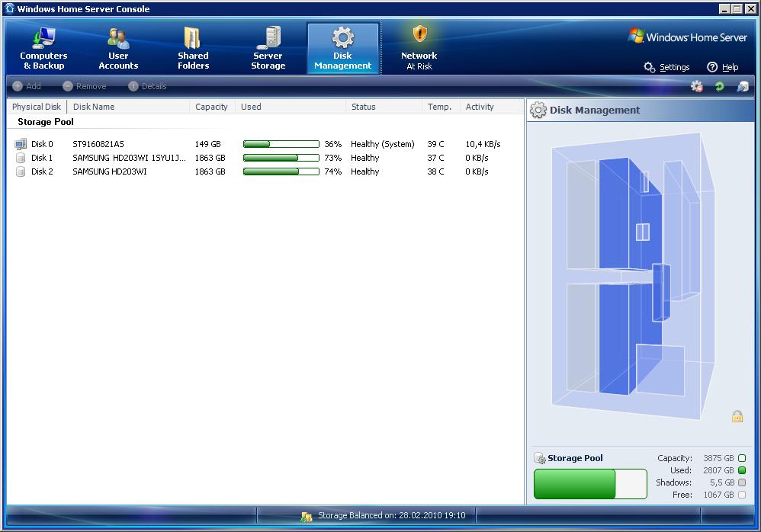
Task: View the Network At Risk status tab
Action: [419, 48]
